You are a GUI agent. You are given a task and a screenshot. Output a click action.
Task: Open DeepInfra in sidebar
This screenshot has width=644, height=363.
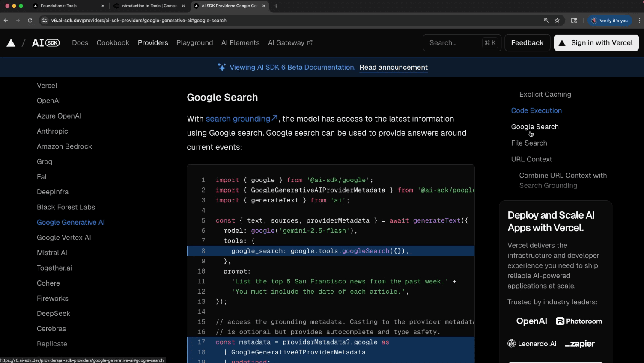pos(53,192)
